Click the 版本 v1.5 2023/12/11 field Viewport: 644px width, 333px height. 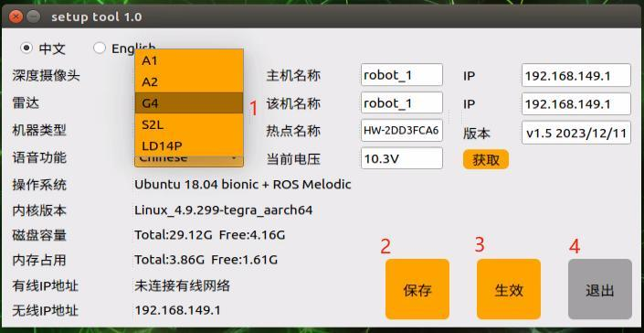(x=576, y=133)
